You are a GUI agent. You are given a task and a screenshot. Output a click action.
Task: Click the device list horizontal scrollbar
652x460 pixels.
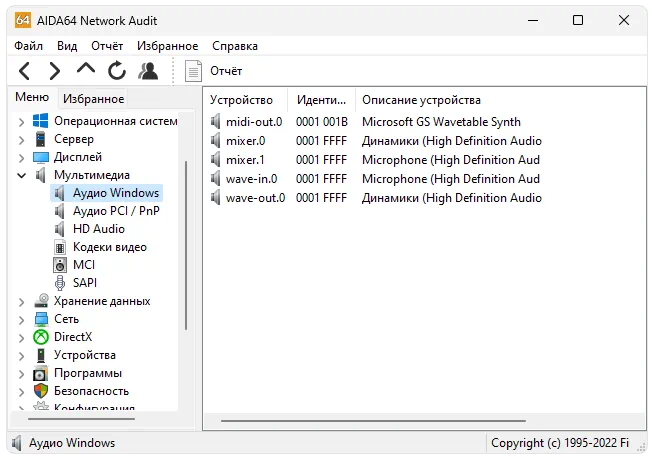tap(373, 420)
